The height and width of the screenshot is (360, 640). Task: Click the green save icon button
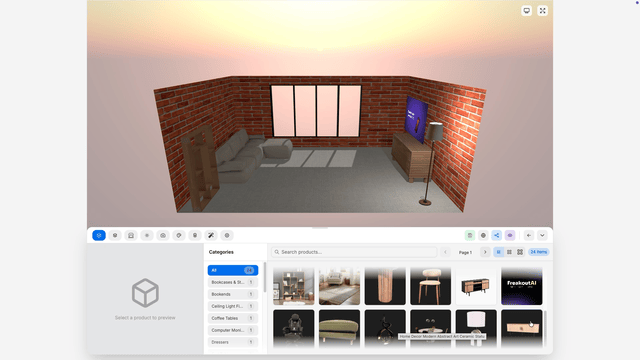click(470, 236)
